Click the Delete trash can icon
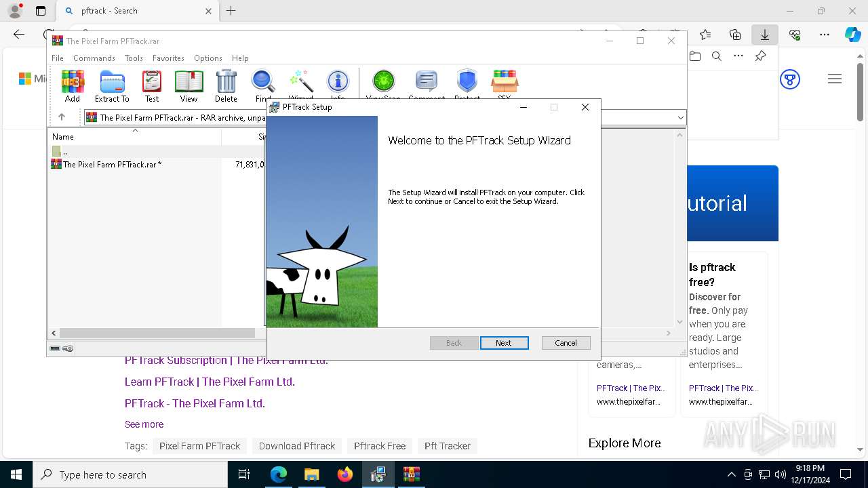Viewport: 868px width, 488px height. [x=226, y=85]
